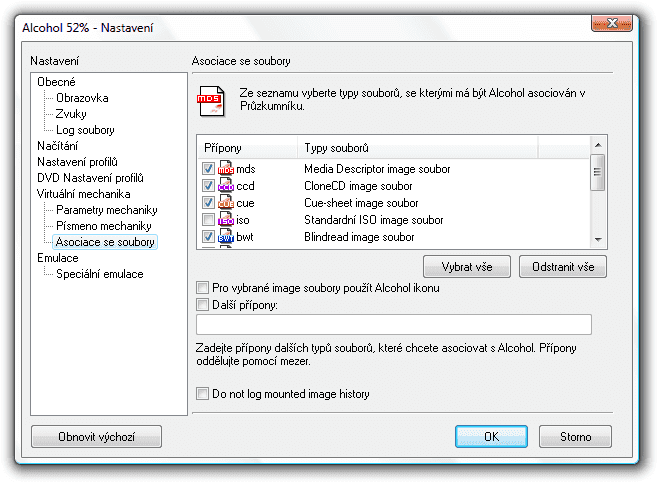
Task: Enable the iso extension checkbox
Action: 208,219
